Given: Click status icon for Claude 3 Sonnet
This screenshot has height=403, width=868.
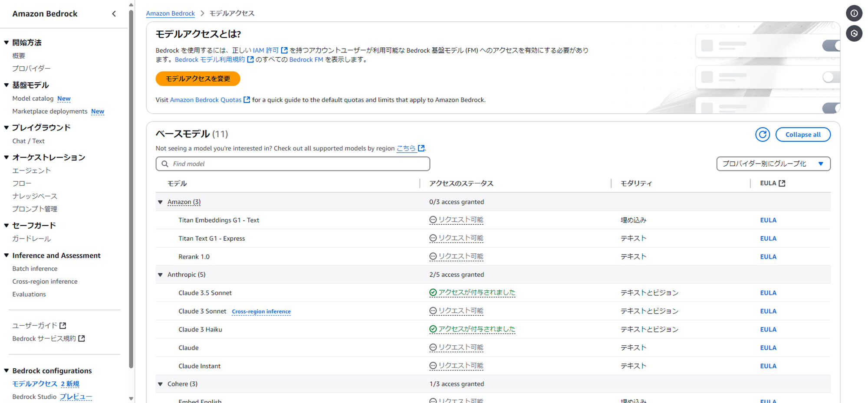Looking at the screenshot, I should pyautogui.click(x=433, y=311).
